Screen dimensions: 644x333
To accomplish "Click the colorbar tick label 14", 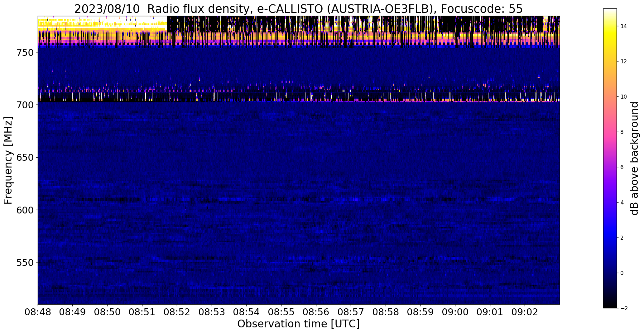I will 624,26.
